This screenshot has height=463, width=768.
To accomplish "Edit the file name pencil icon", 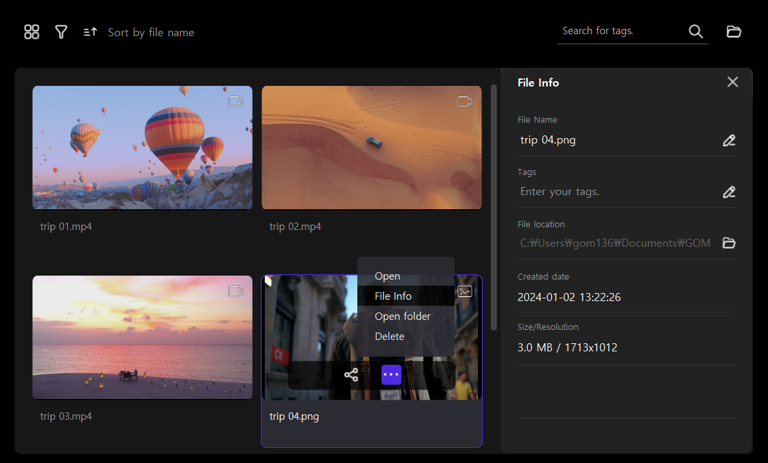I will 729,141.
